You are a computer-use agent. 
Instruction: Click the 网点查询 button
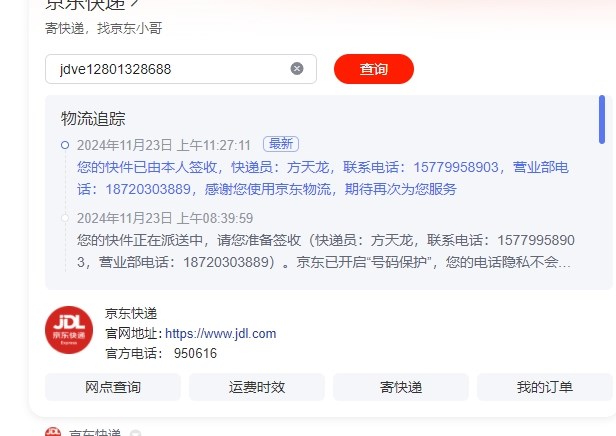pyautogui.click(x=113, y=387)
